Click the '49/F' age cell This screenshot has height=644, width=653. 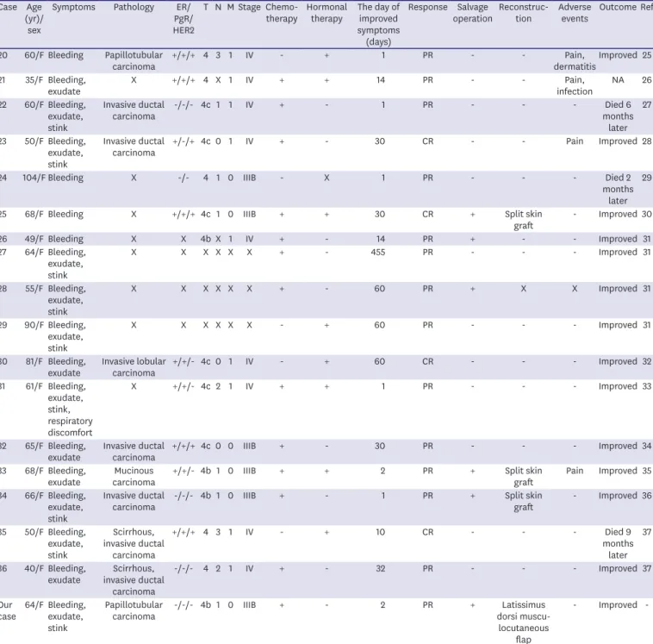pos(34,239)
